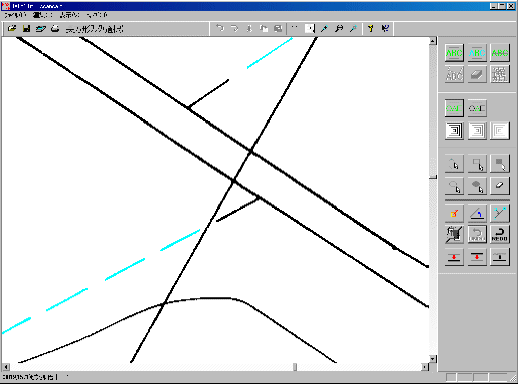Screen dimensions: 518x384
Task: Click the printer icon in toolbar
Action: pyautogui.click(x=55, y=29)
